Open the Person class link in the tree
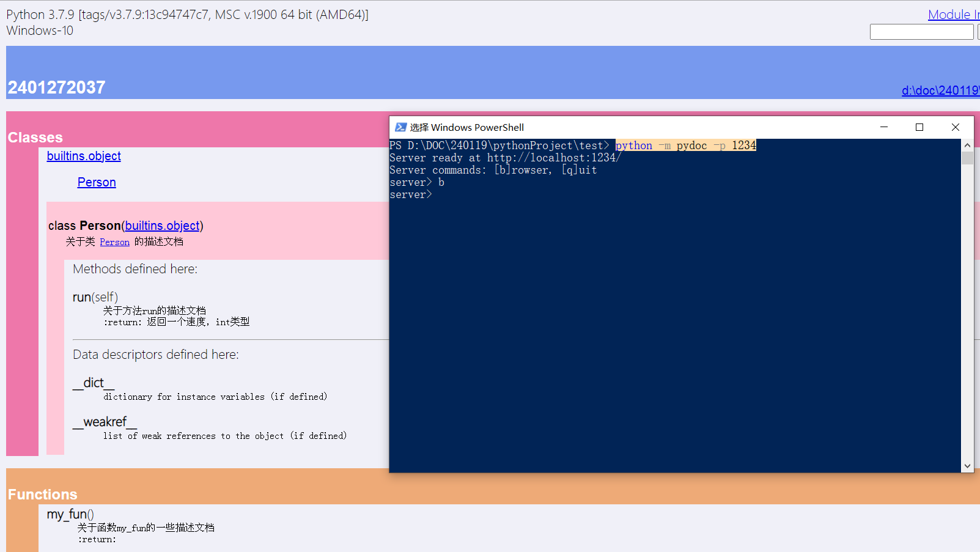The height and width of the screenshot is (552, 980). click(x=97, y=182)
